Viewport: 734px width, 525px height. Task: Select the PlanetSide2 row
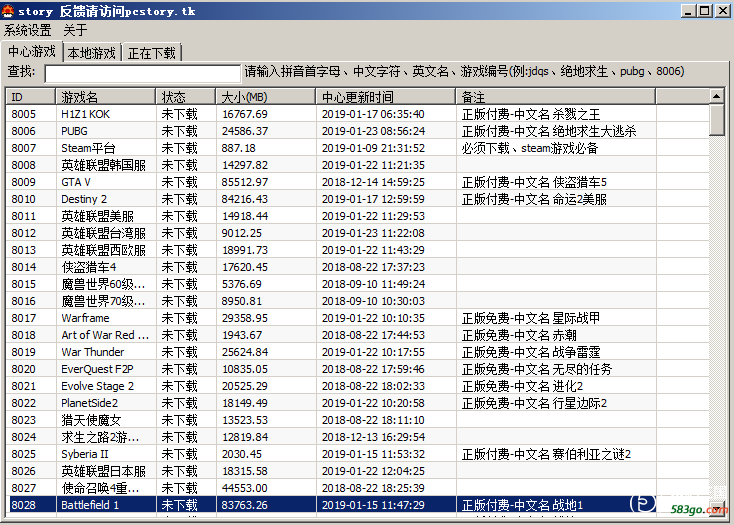click(358, 403)
